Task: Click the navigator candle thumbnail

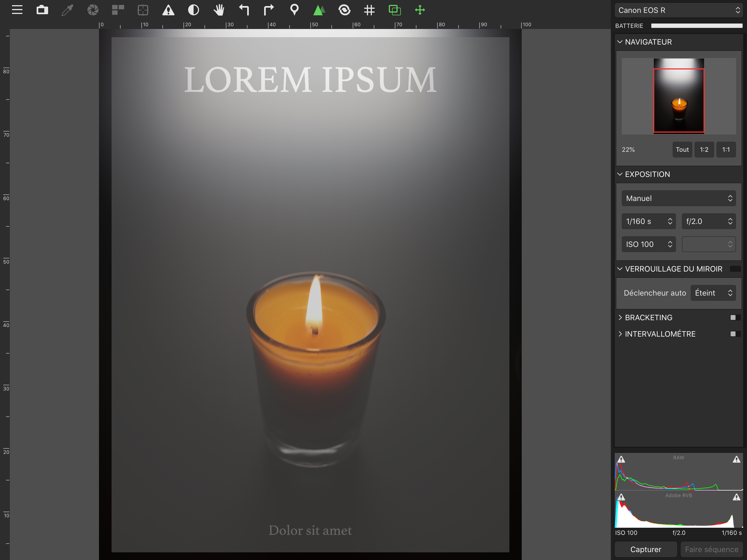Action: 679,96
